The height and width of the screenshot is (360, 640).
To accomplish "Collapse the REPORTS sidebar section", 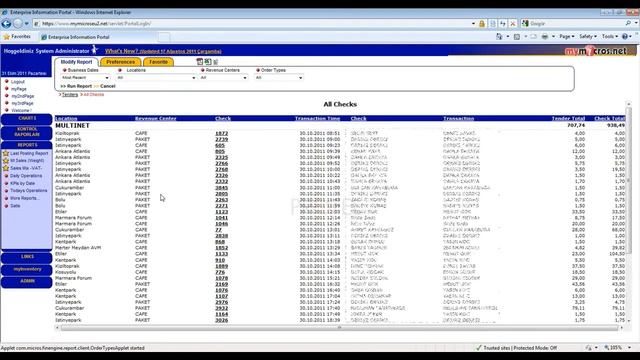I will pos(27,145).
